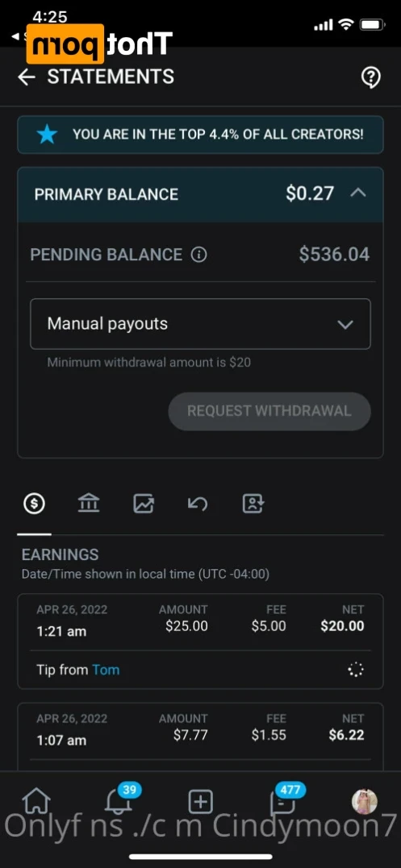Screen dimensions: 401x868
Task: Open notifications bell with 39 badge
Action: [119, 799]
